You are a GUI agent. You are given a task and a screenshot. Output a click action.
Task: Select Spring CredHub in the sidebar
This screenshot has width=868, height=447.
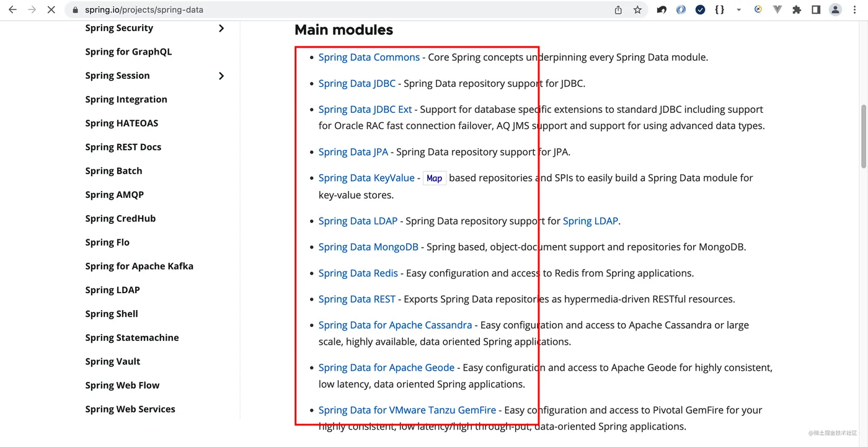[120, 218]
